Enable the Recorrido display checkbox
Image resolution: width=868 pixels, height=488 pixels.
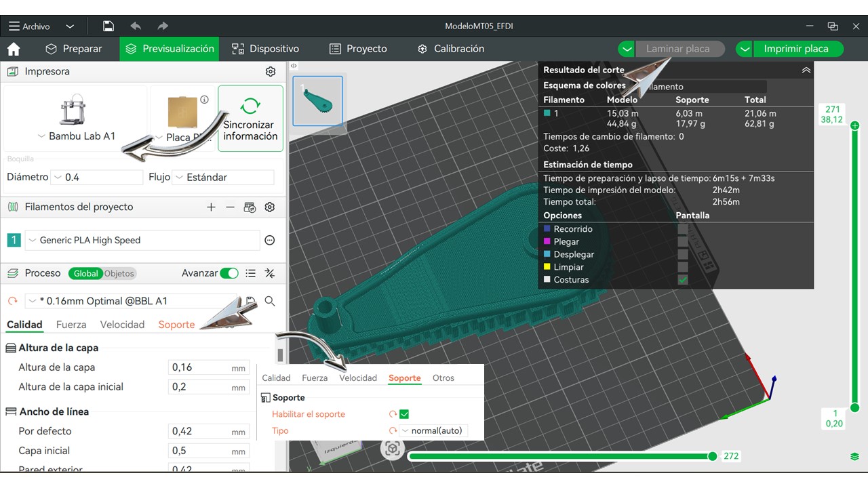tap(683, 229)
